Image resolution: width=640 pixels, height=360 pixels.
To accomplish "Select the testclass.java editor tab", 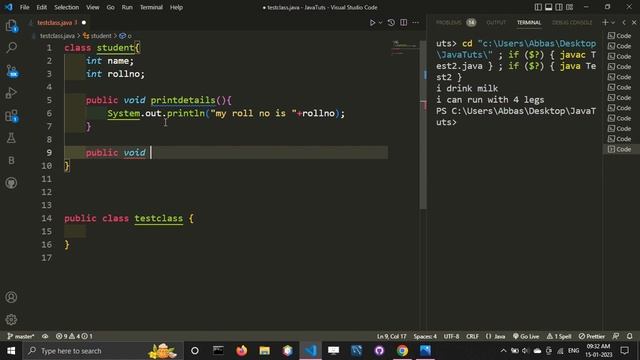I will tap(57, 22).
